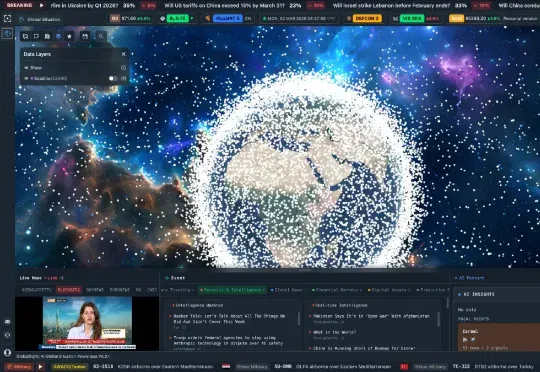Click the Intelligence Updates panel scrollbar
This screenshot has height=372, width=540.
pos(299,319)
